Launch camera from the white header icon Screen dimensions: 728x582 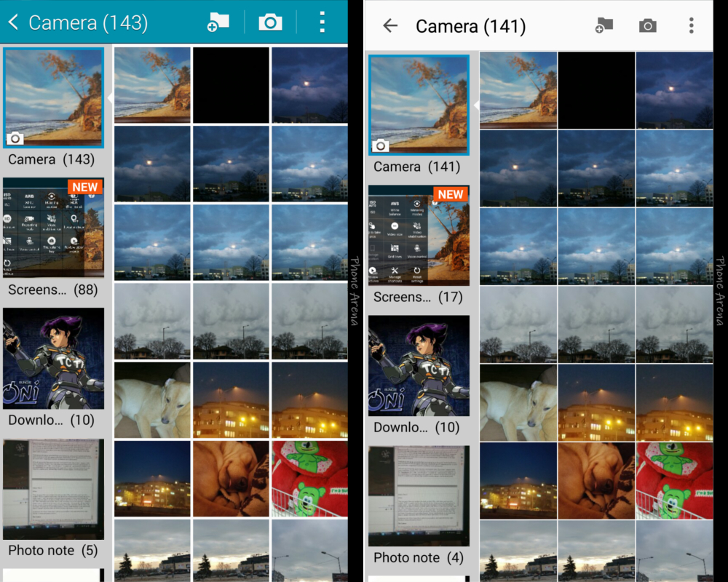point(647,26)
